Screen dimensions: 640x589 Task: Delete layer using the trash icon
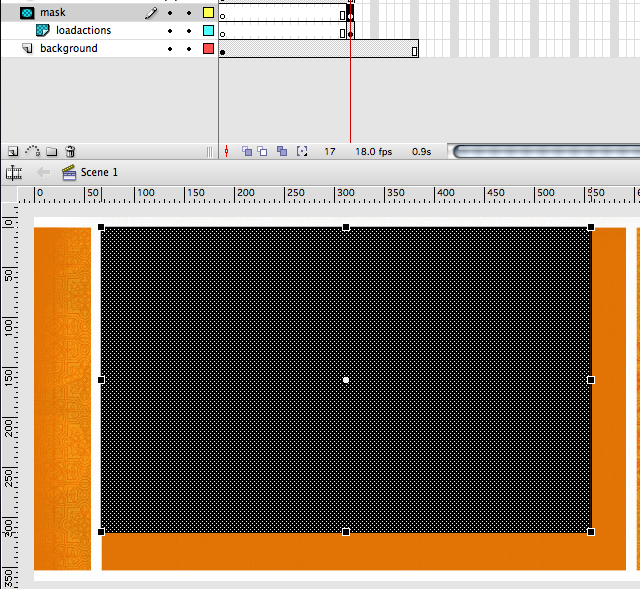pyautogui.click(x=70, y=151)
